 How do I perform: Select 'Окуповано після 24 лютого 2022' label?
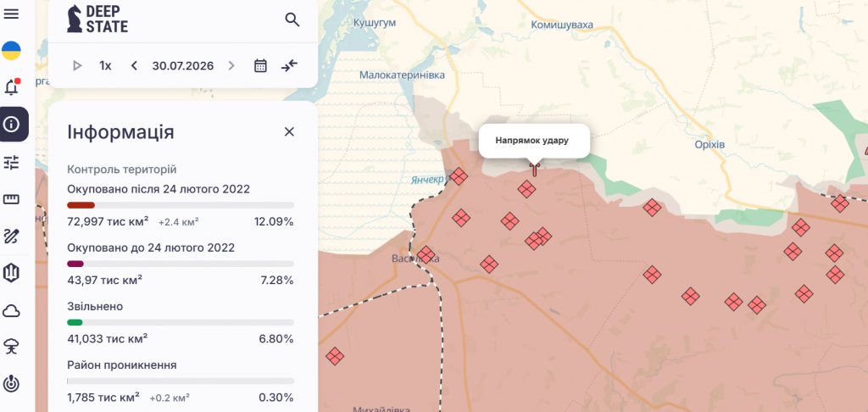point(159,189)
